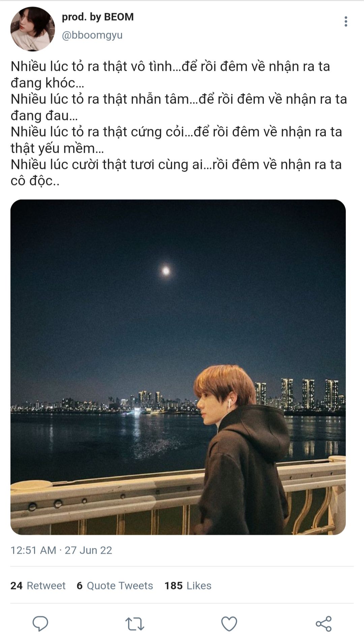Tap the reply speech bubble icon

pyautogui.click(x=40, y=623)
